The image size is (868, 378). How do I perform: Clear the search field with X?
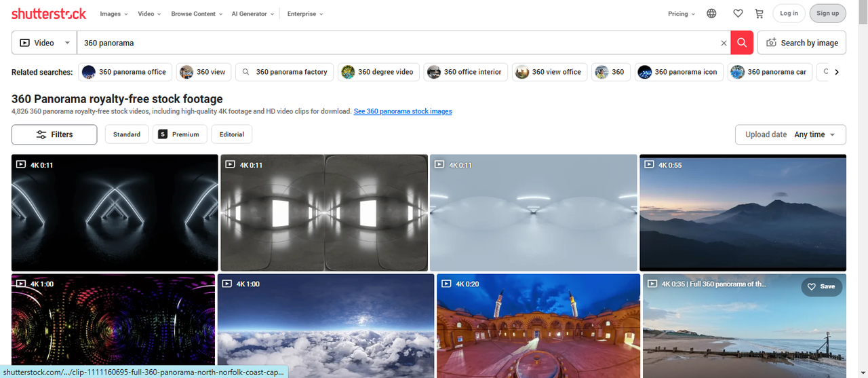pyautogui.click(x=724, y=43)
